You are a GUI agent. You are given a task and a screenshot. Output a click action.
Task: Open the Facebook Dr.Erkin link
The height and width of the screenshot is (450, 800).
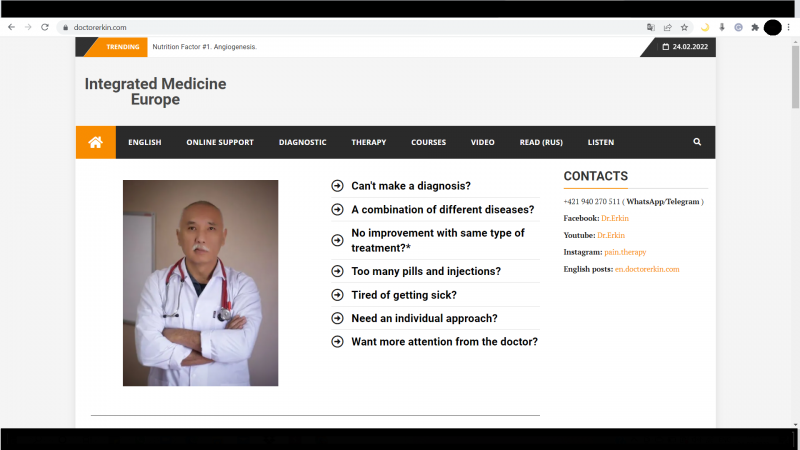(x=615, y=218)
